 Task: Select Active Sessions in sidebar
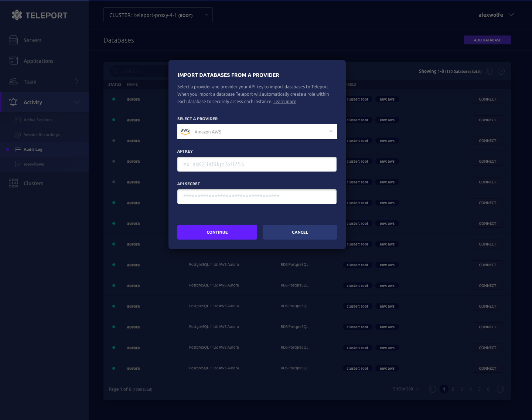38,120
